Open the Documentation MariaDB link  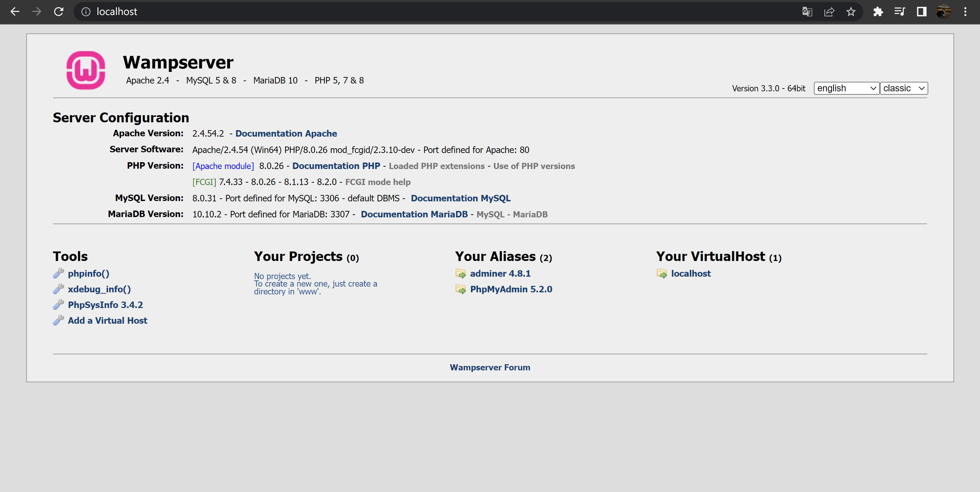click(x=414, y=214)
